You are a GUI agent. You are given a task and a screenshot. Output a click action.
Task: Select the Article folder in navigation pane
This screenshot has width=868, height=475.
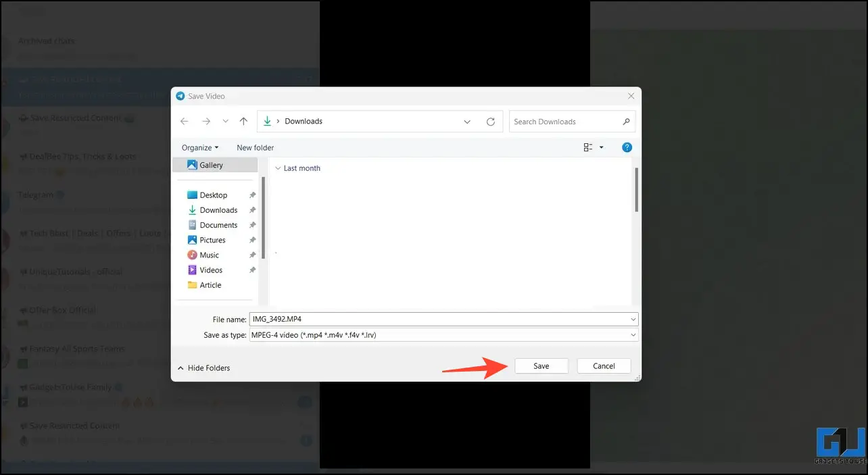[x=210, y=285]
